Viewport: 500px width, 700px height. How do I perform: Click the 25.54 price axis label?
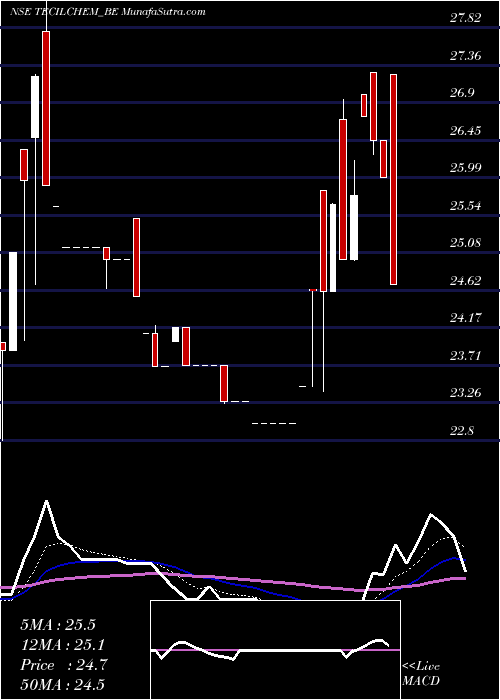pyautogui.click(x=466, y=206)
